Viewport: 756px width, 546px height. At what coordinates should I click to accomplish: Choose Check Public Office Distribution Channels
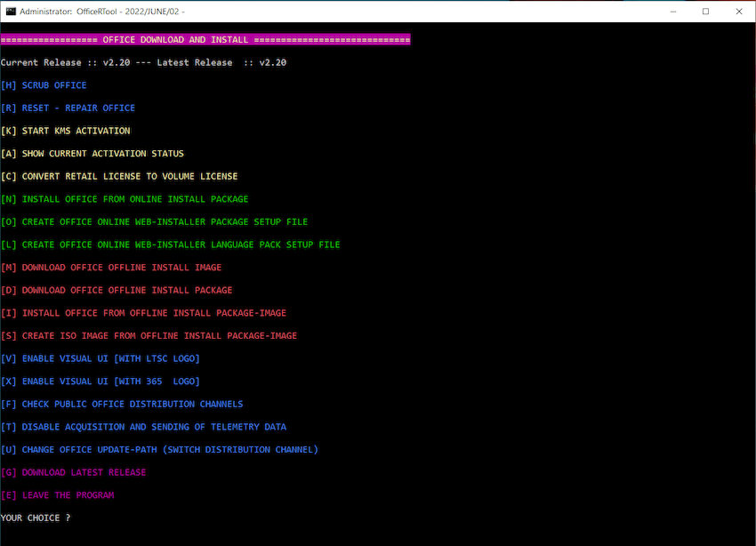[122, 404]
